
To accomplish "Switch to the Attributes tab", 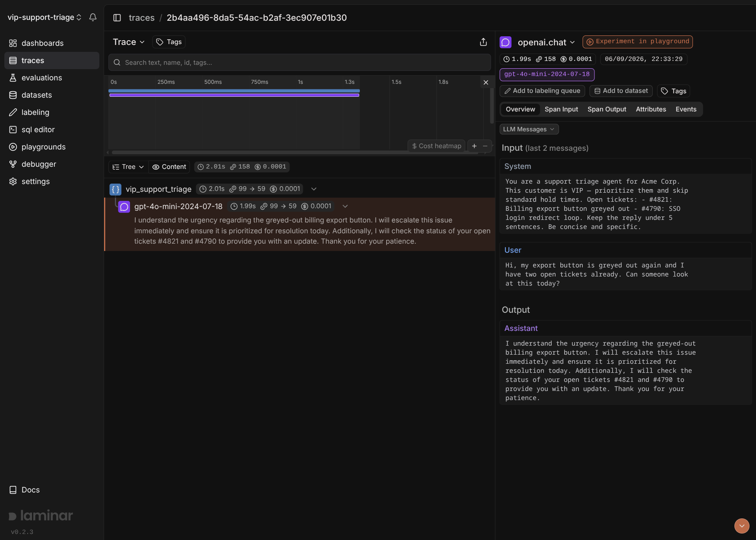I will (651, 109).
